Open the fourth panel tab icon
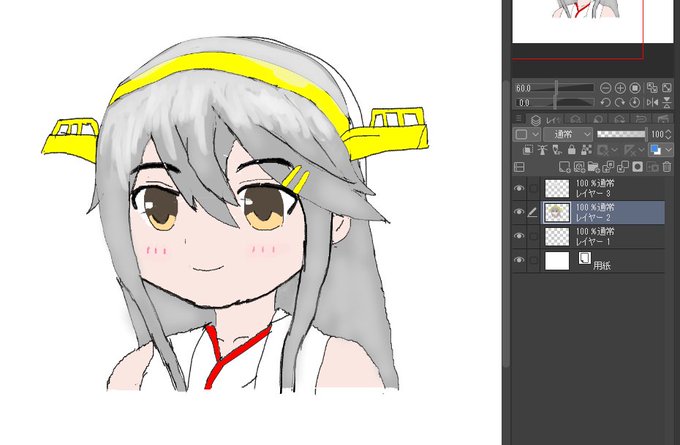 tap(620, 119)
